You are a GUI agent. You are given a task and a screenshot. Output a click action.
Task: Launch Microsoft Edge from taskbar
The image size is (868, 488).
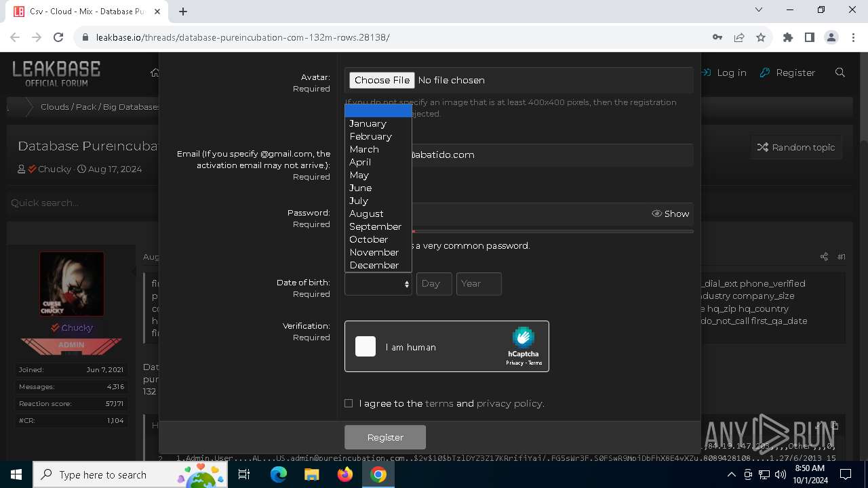tap(279, 474)
